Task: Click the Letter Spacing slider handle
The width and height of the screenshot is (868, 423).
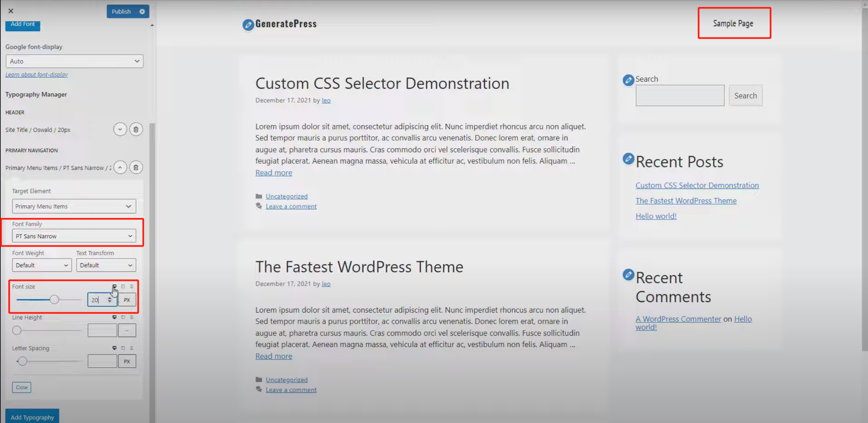Action: pyautogui.click(x=23, y=361)
